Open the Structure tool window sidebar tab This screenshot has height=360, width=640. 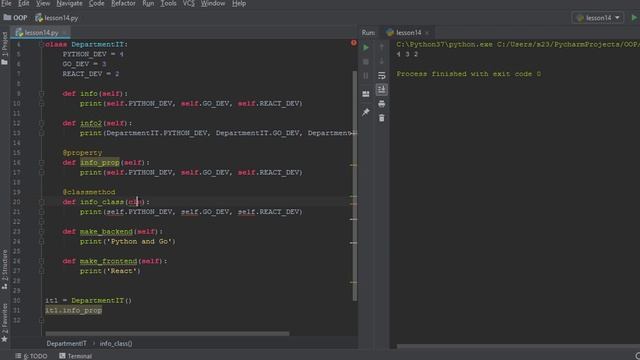coord(4,269)
